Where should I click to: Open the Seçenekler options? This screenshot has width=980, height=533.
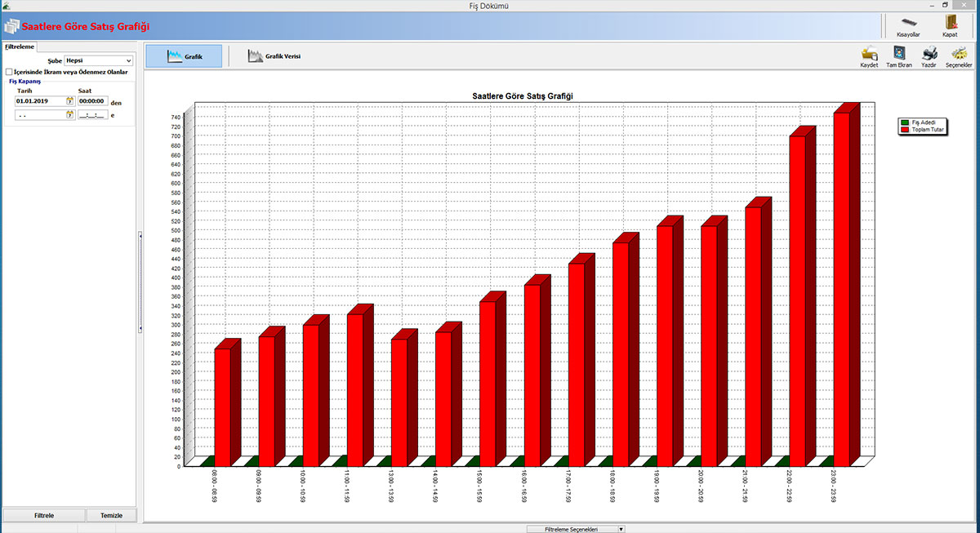tap(959, 54)
